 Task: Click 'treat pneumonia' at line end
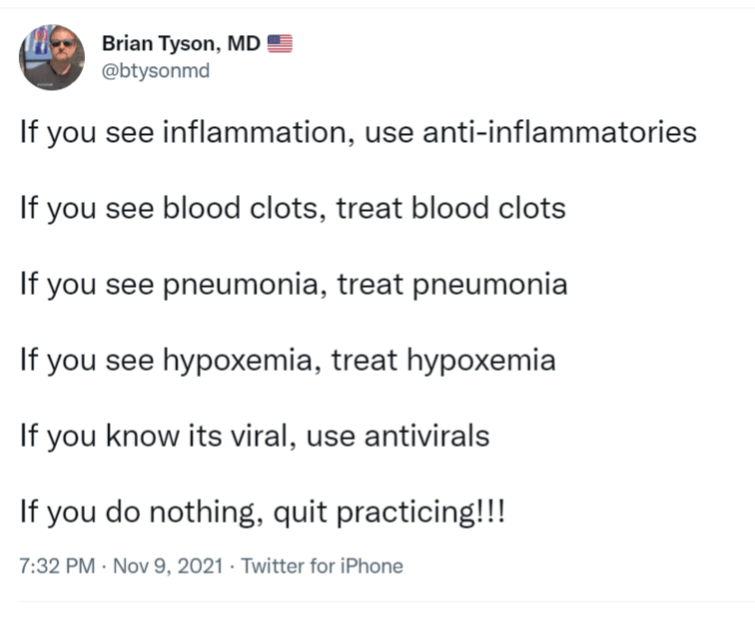pyautogui.click(x=452, y=284)
